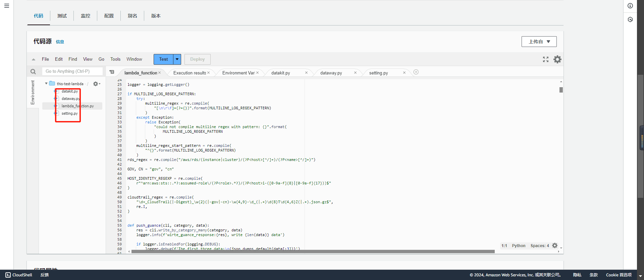This screenshot has width=644, height=280.
Task: Click the editor horizontal scrollbar
Action: tap(313, 251)
